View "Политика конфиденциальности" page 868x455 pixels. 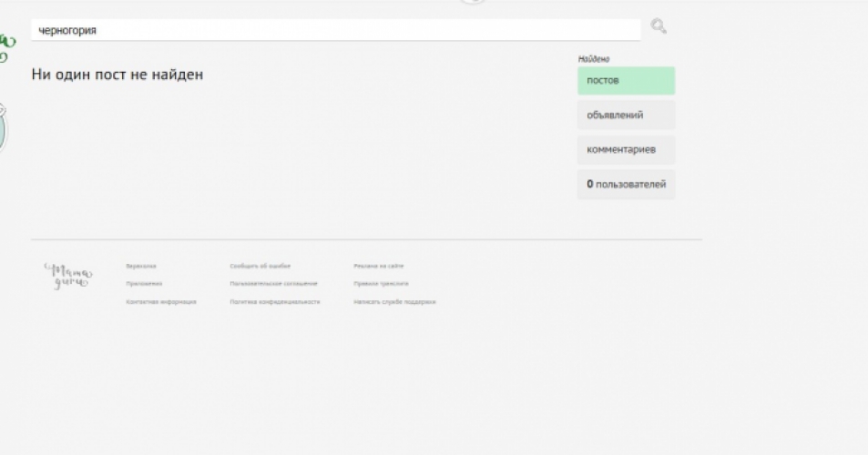(x=275, y=302)
